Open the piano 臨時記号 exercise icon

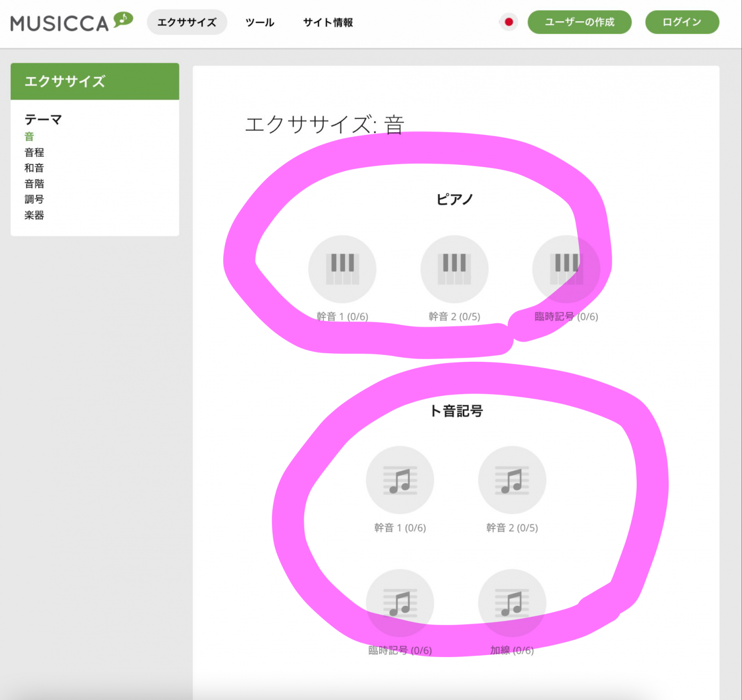(566, 269)
